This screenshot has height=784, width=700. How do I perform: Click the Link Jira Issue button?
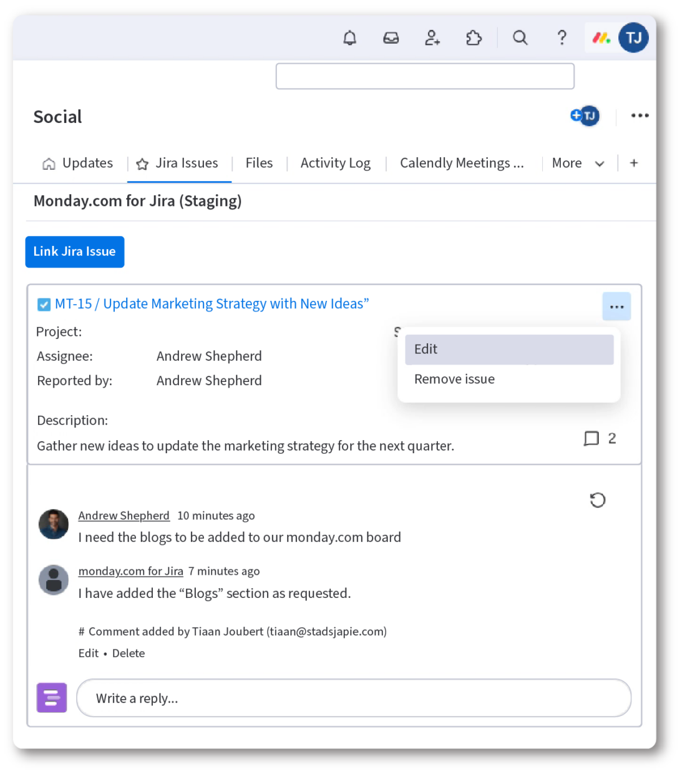[x=75, y=252]
